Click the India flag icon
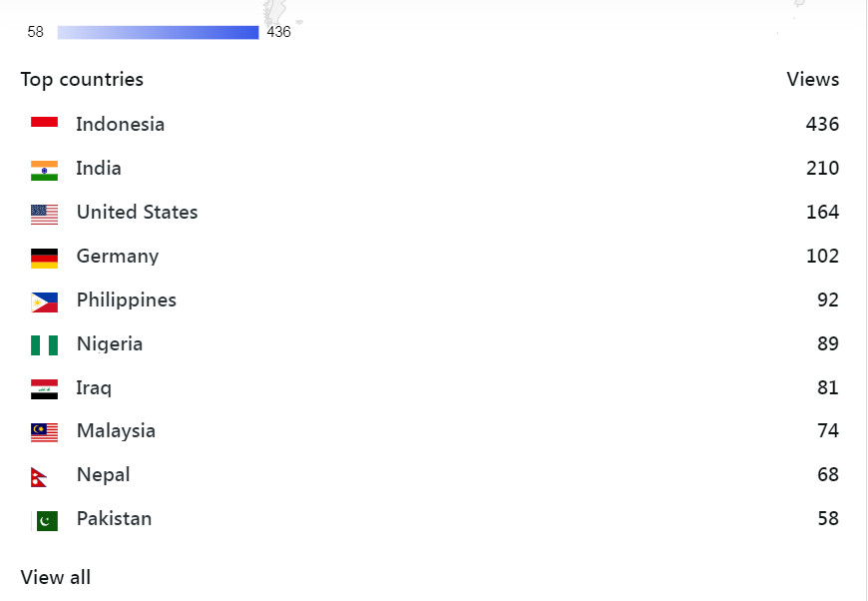The width and height of the screenshot is (868, 601). point(44,169)
